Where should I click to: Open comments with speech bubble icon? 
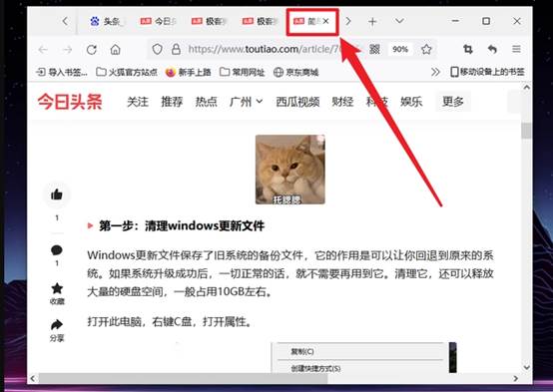coord(57,250)
